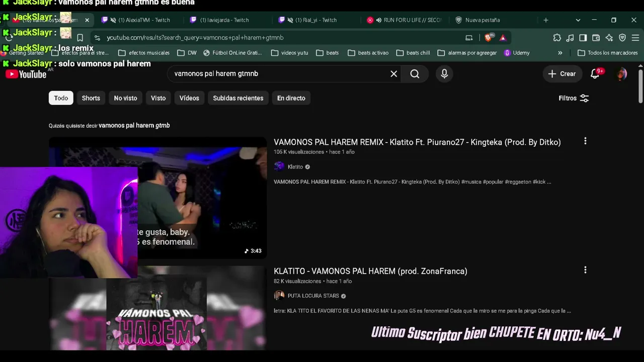Toggle the browser sidebar panel icon

(583, 38)
